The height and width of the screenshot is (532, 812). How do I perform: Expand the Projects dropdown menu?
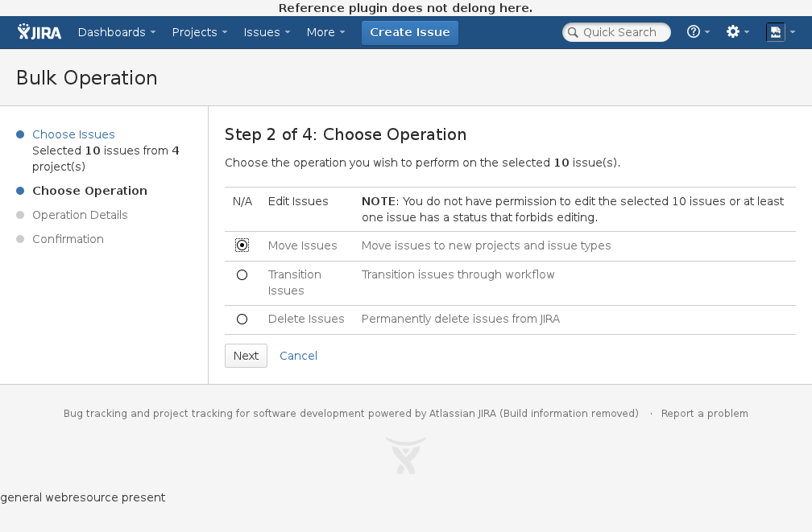tap(199, 32)
